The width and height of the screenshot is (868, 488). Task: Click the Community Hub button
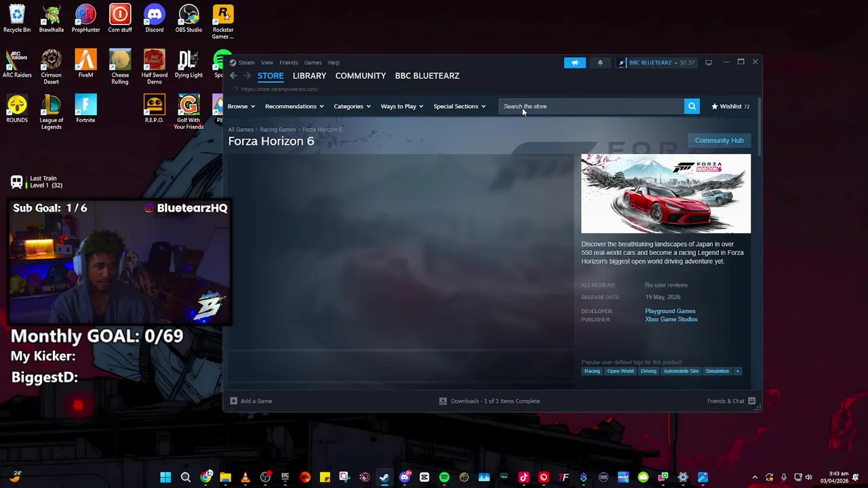point(719,140)
